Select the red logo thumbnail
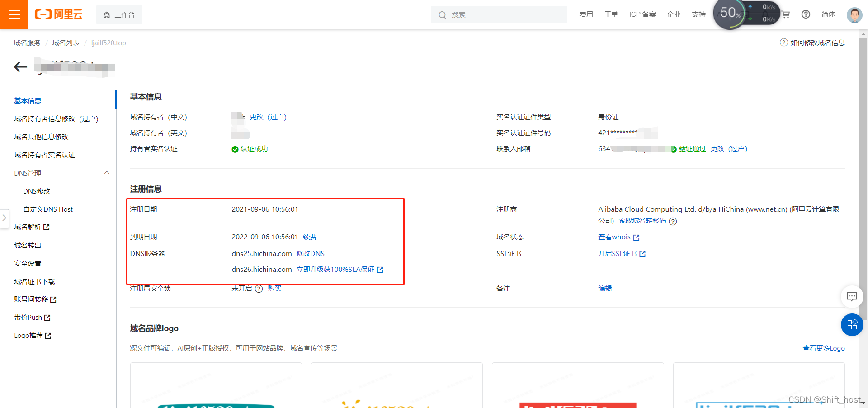The height and width of the screenshot is (408, 868). pos(578,385)
